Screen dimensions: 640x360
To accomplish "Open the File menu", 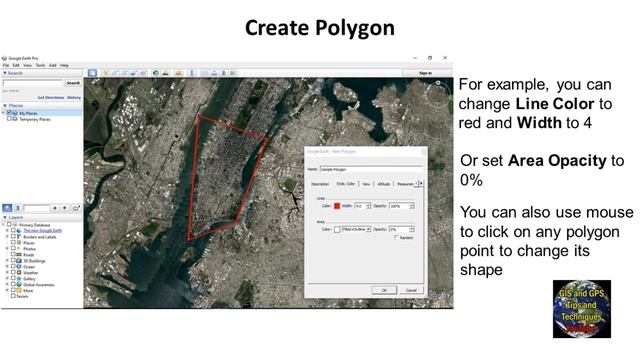I will (x=6, y=65).
